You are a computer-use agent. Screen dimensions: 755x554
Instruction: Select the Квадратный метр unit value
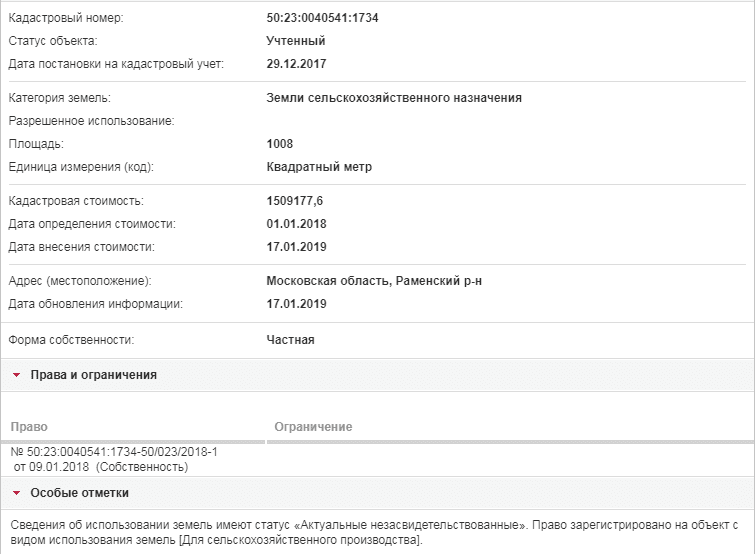coord(319,167)
